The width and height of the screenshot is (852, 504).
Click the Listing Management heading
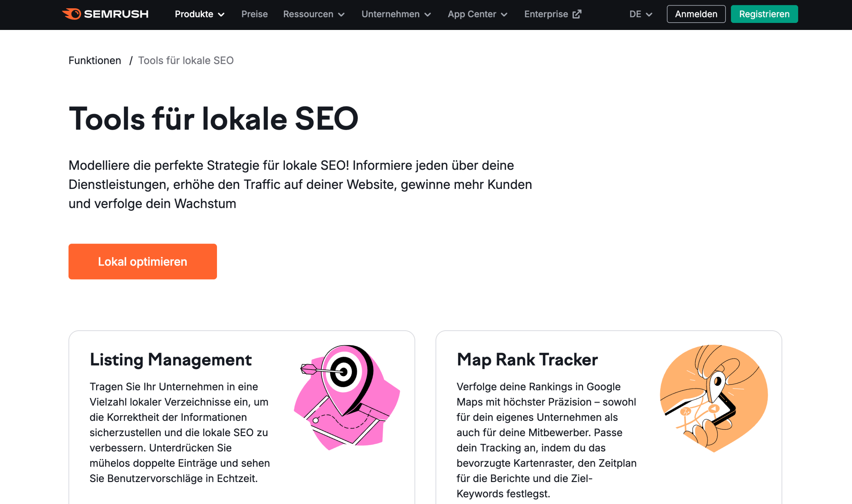(x=170, y=360)
